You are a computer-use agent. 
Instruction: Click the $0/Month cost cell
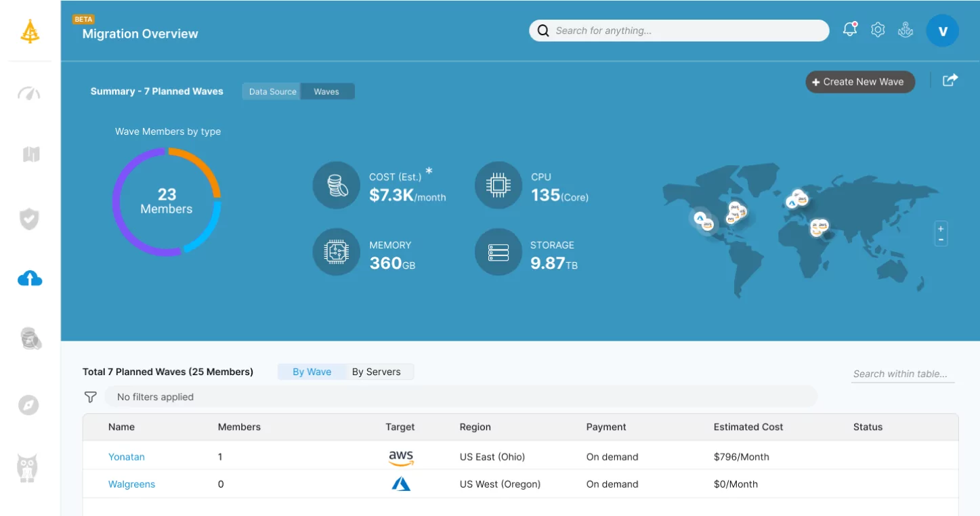coord(736,484)
